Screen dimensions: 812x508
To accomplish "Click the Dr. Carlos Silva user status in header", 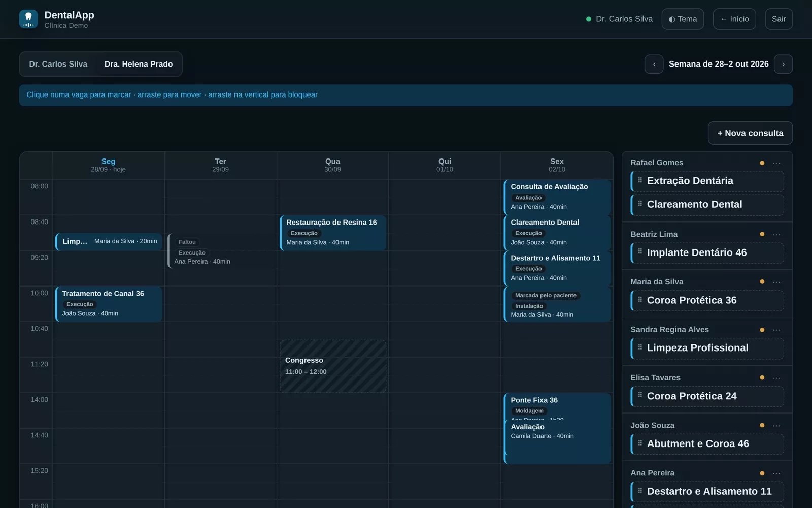I will coord(619,19).
